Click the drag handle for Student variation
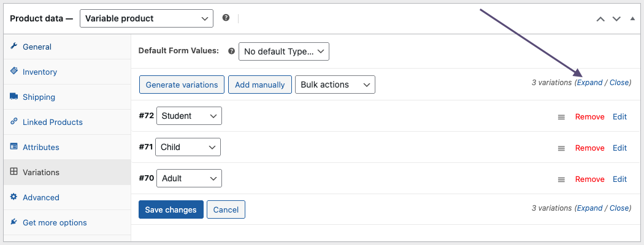 [561, 117]
